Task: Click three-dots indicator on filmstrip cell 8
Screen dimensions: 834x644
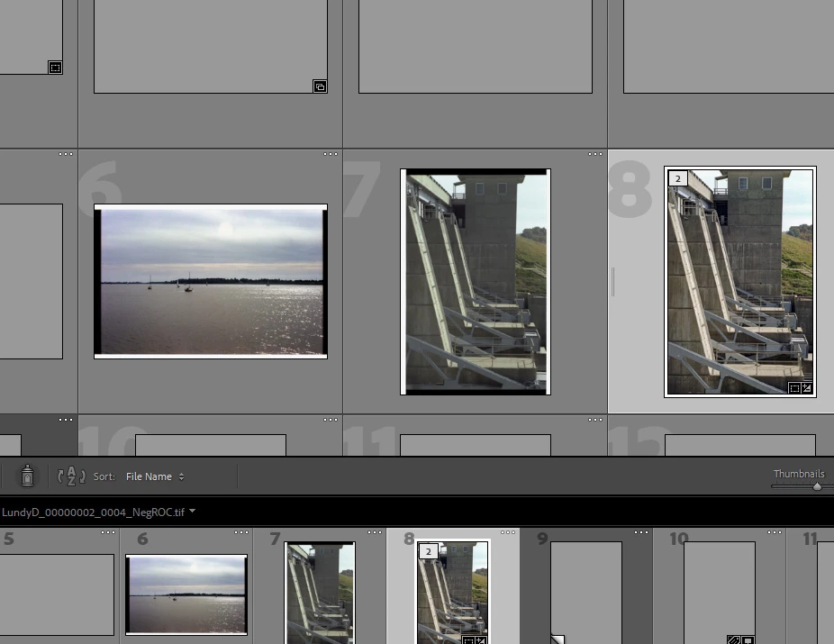Action: coord(508,532)
